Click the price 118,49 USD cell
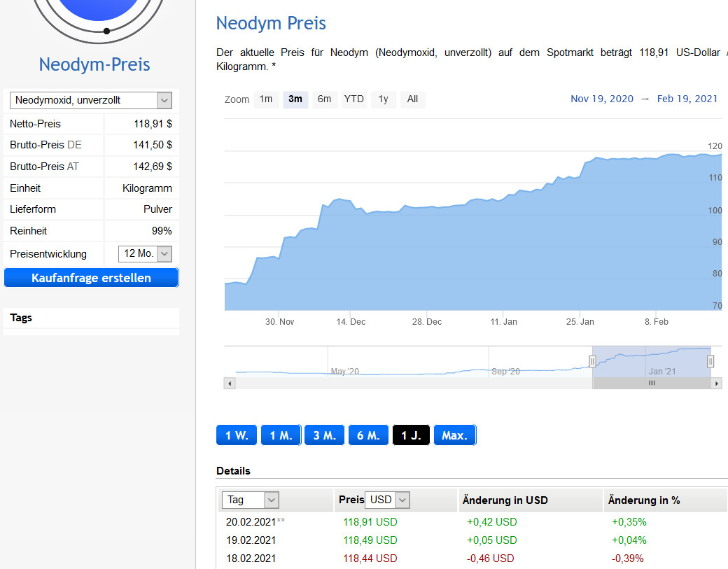Viewport: 728px width, 569px height. click(370, 540)
